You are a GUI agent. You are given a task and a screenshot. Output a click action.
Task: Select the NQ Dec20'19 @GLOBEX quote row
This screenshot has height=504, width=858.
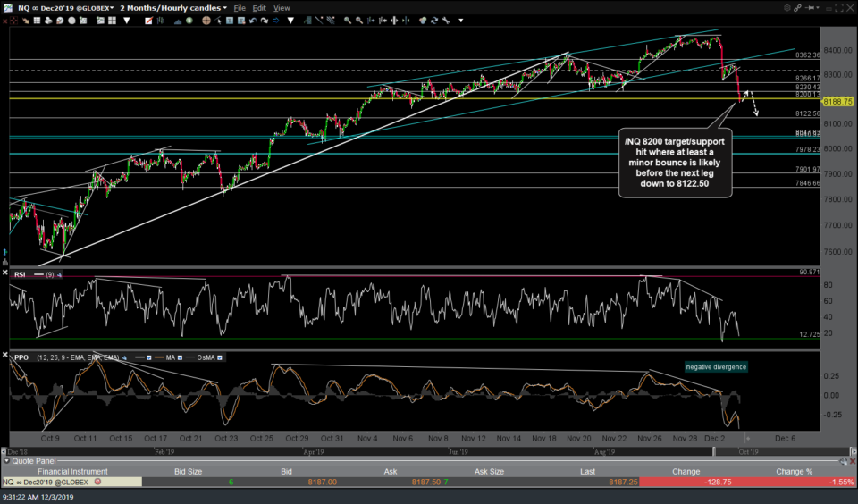[429, 483]
